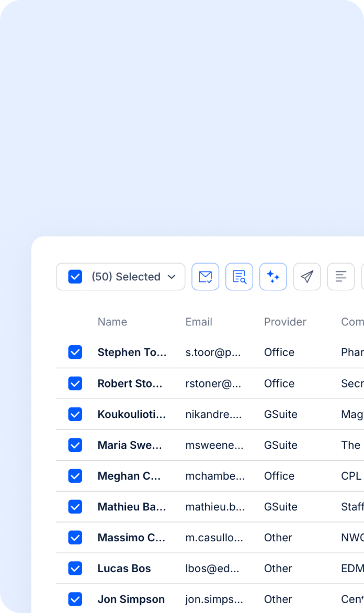364x613 pixels.
Task: Open contact Mathieu Ba...
Action: 132,507
